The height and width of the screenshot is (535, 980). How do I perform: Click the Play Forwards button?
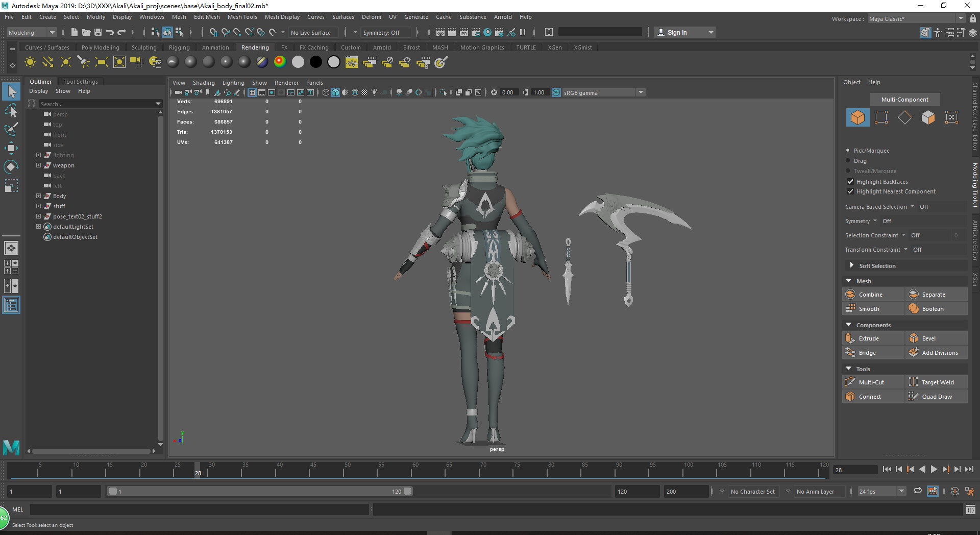click(x=934, y=470)
